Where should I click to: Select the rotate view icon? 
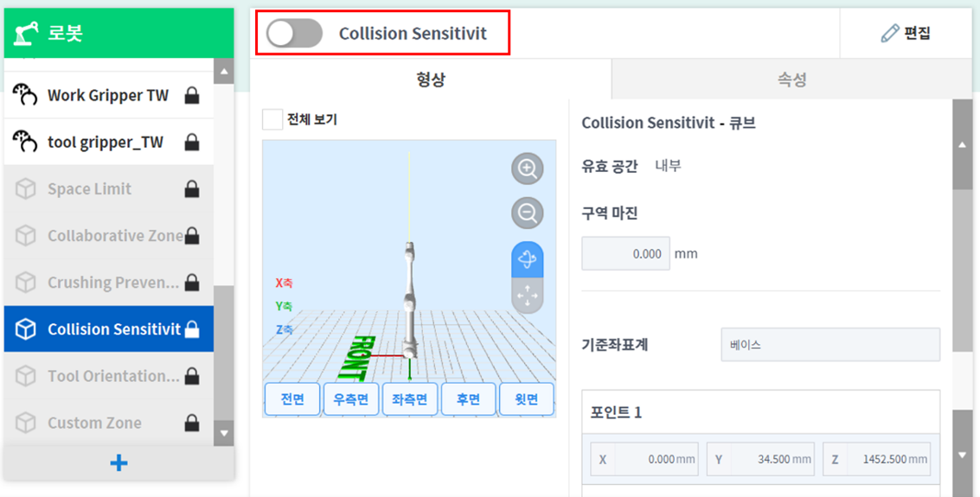click(x=527, y=259)
